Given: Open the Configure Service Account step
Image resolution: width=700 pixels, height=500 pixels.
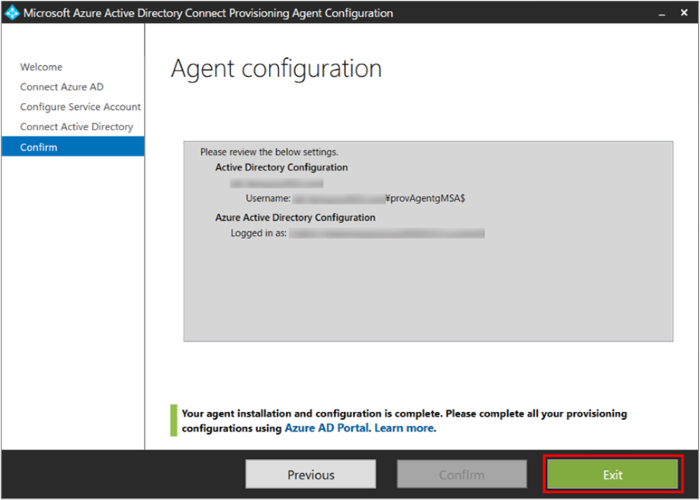Looking at the screenshot, I should coord(80,107).
